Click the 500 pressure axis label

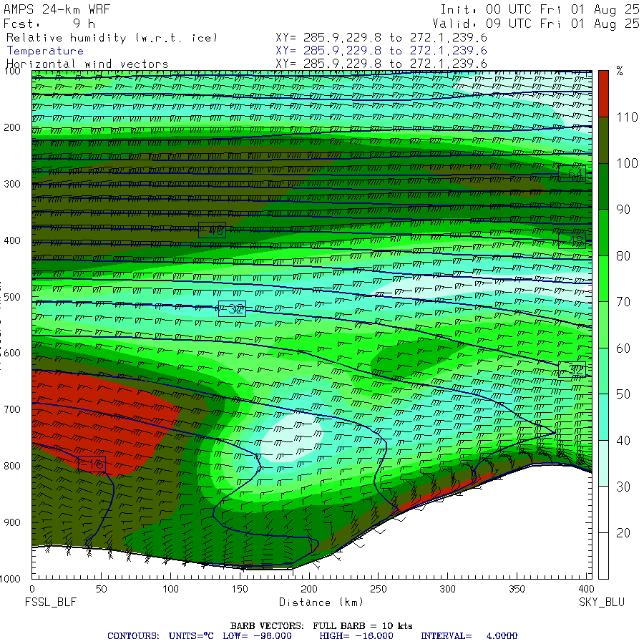click(x=12, y=297)
